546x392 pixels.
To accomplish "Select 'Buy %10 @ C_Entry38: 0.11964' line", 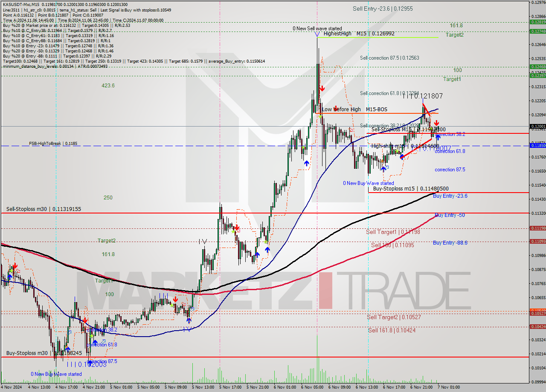I will [57, 30].
